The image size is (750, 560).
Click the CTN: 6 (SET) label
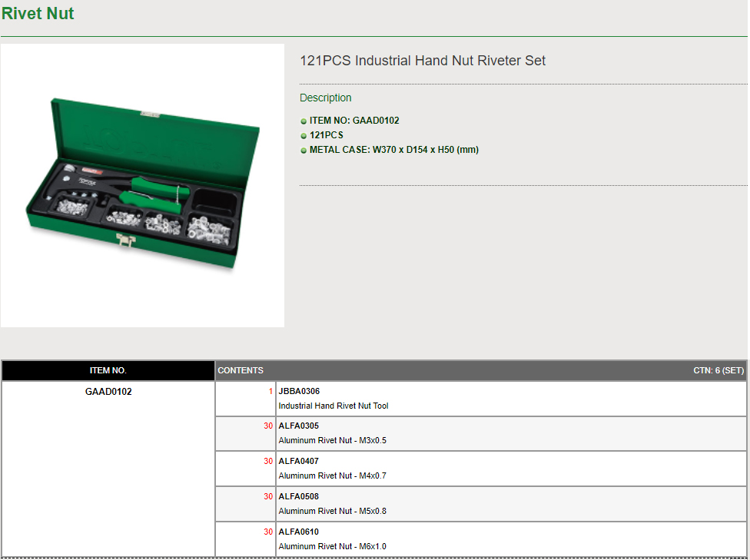click(x=718, y=370)
